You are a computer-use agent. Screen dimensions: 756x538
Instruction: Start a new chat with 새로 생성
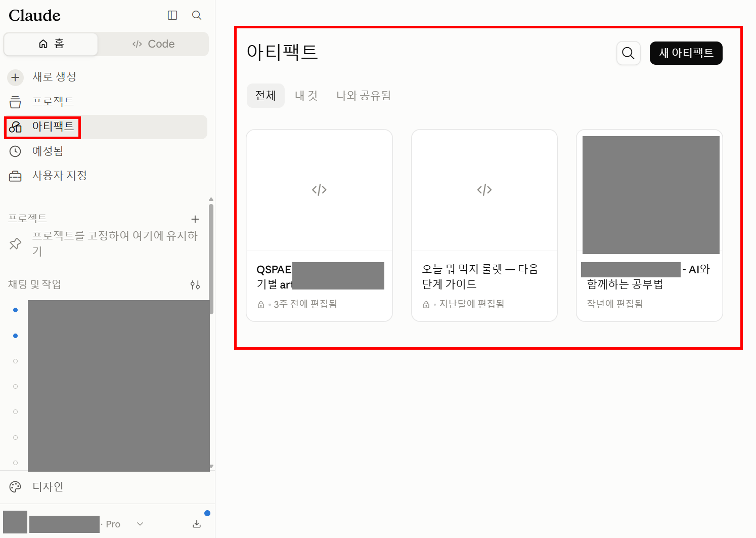106,77
